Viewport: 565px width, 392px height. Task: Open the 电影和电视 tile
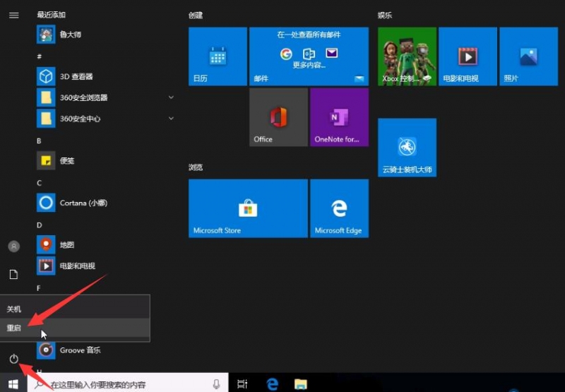pos(468,57)
